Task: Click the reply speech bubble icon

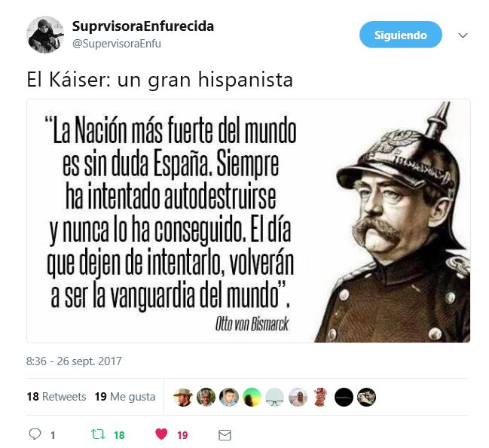Action: [x=35, y=434]
